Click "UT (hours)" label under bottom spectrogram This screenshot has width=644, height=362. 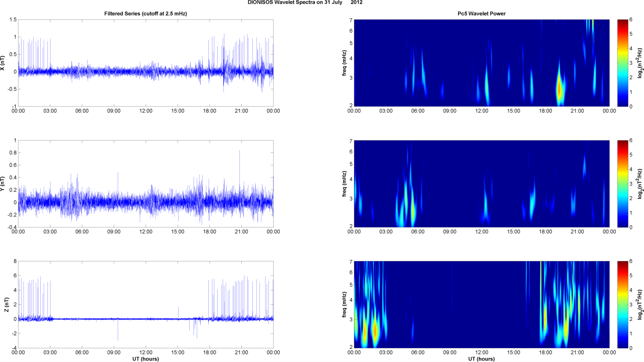click(x=481, y=359)
